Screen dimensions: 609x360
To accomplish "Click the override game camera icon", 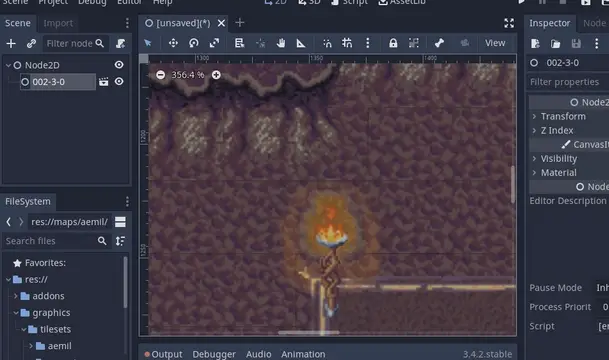I will point(465,43).
